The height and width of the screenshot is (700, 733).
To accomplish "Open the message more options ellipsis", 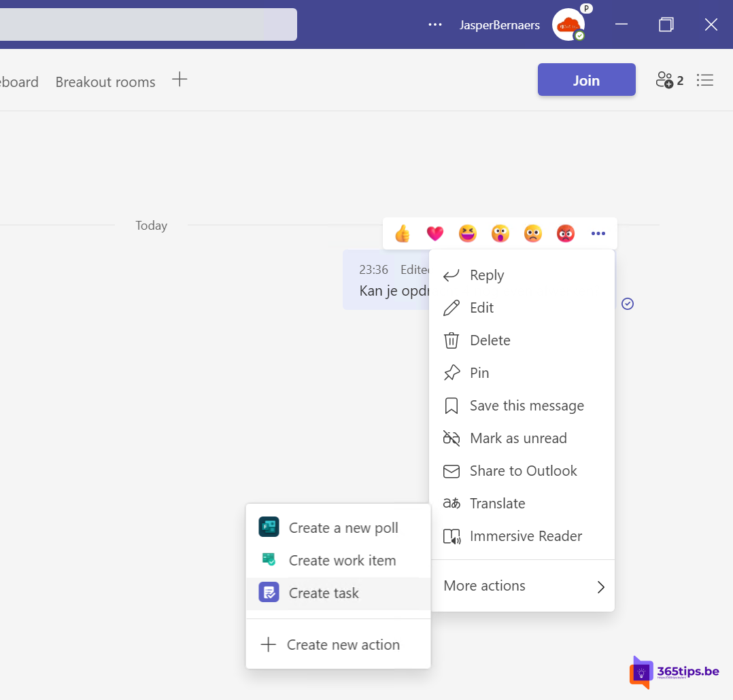I will [598, 234].
